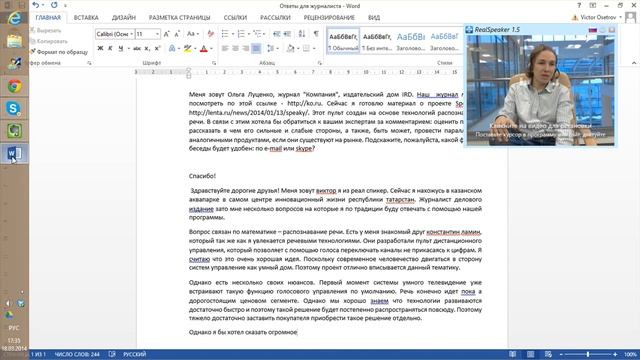Go to РАЗМЕТКА СТРАНИЦЫ tab

179,18
